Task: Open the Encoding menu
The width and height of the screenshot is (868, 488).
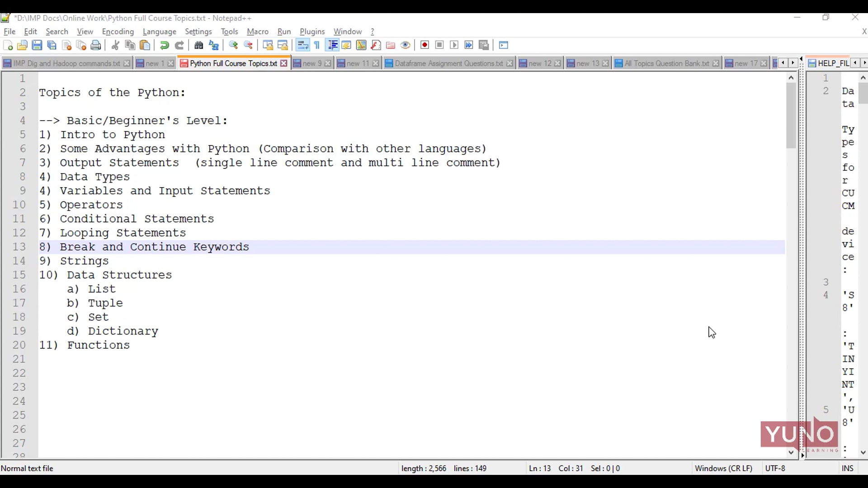Action: click(x=118, y=32)
